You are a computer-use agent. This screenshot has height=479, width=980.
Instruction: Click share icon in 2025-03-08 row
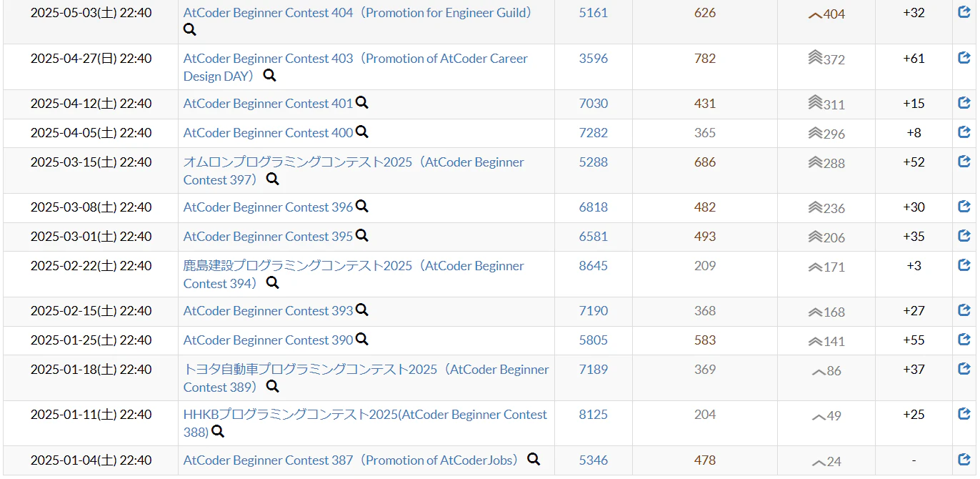(x=964, y=207)
